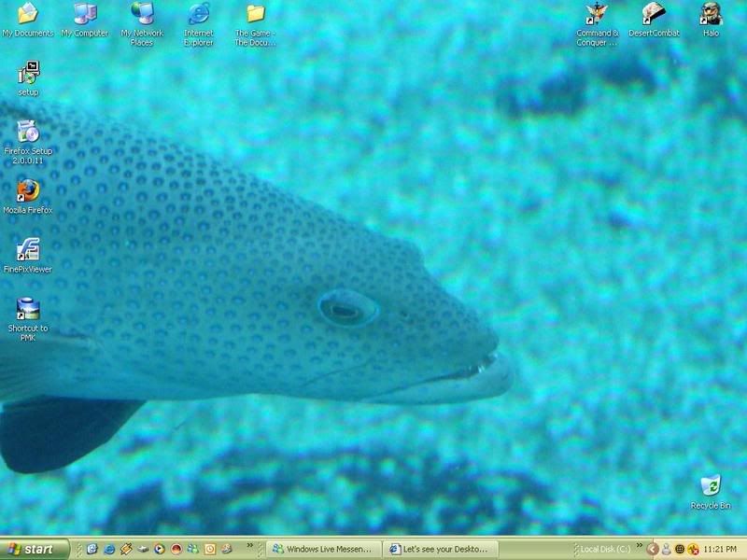
Task: Open Mozilla Firefox desktop shortcut
Action: pyautogui.click(x=28, y=190)
